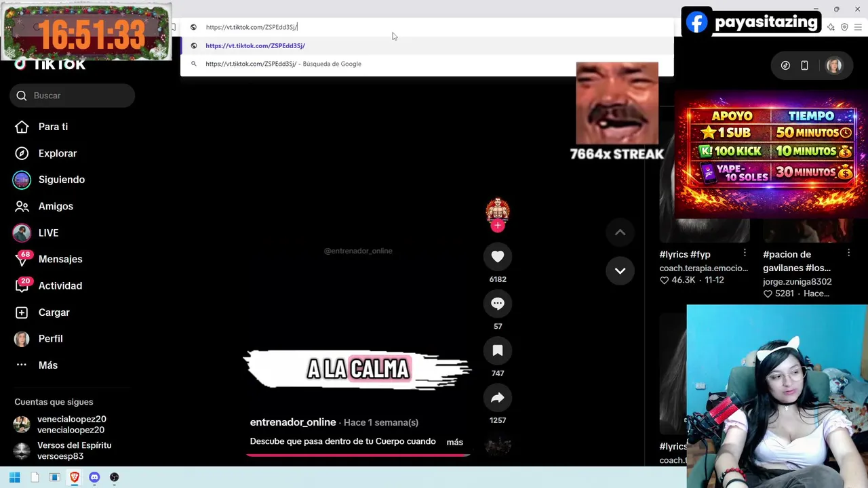The height and width of the screenshot is (488, 868).
Task: Open profile avatar in the top-right pill
Action: [x=834, y=66]
